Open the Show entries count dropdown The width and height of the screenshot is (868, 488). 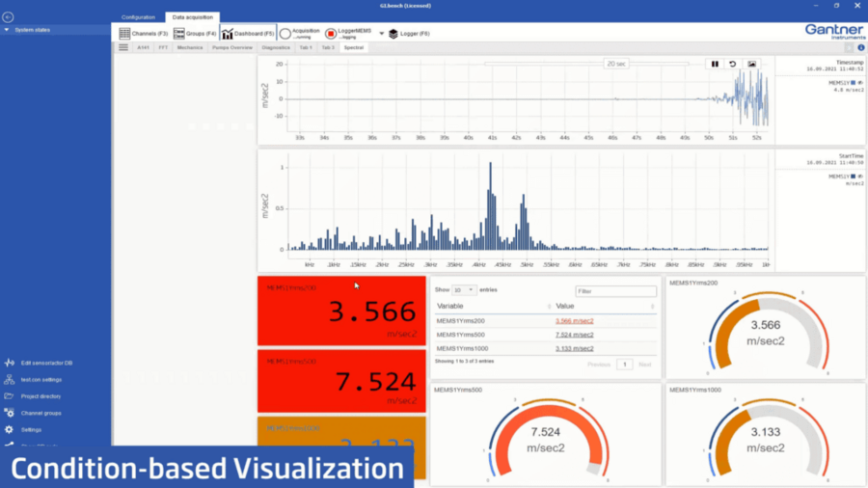pos(464,289)
